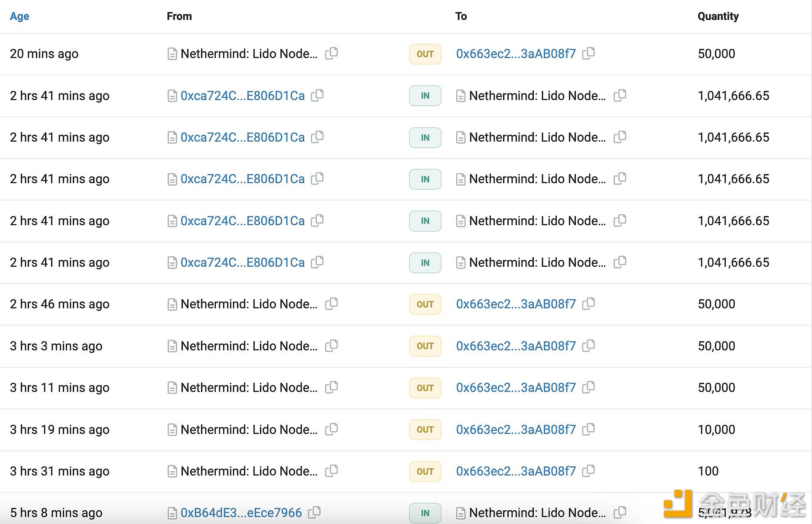The image size is (812, 524).
Task: Open 0x663ec2...3aAB08f7 link in 3 hrs 3 mins row
Action: 516,346
